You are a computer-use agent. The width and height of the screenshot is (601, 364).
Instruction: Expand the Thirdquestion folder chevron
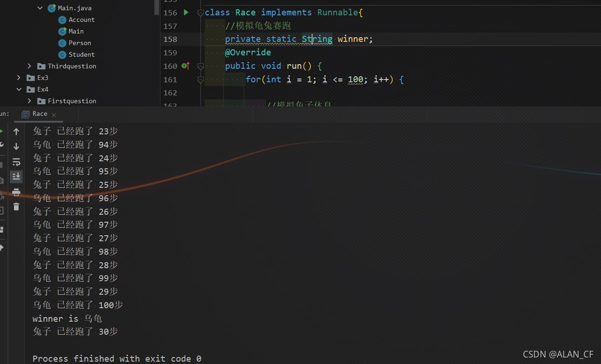29,66
